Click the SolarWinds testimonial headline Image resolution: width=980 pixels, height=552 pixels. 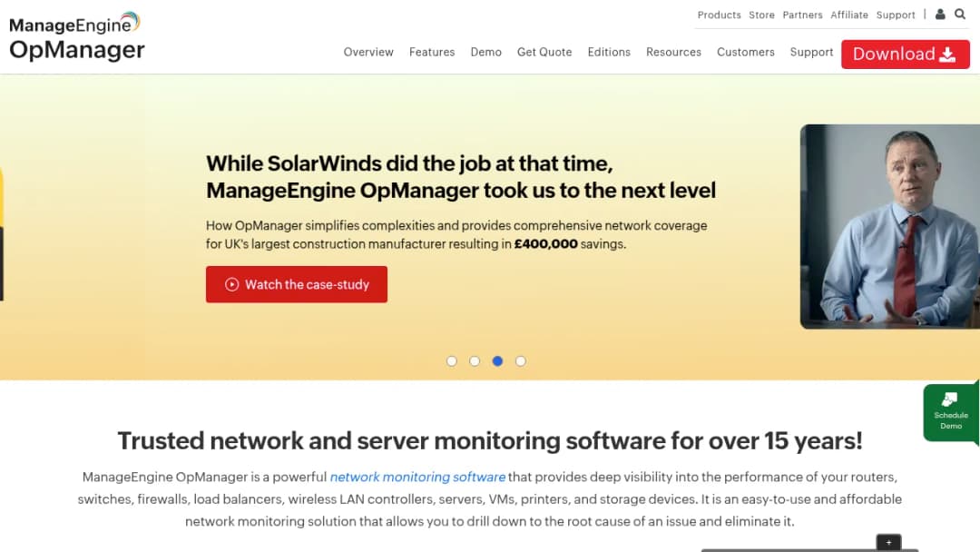point(461,177)
